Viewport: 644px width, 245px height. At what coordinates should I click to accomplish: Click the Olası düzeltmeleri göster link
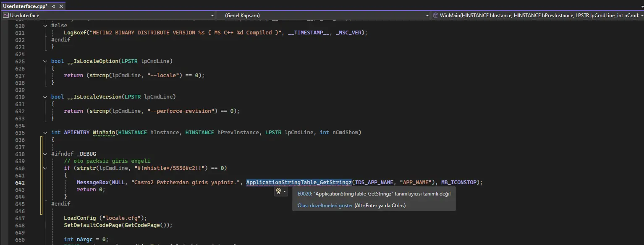pyautogui.click(x=325, y=206)
